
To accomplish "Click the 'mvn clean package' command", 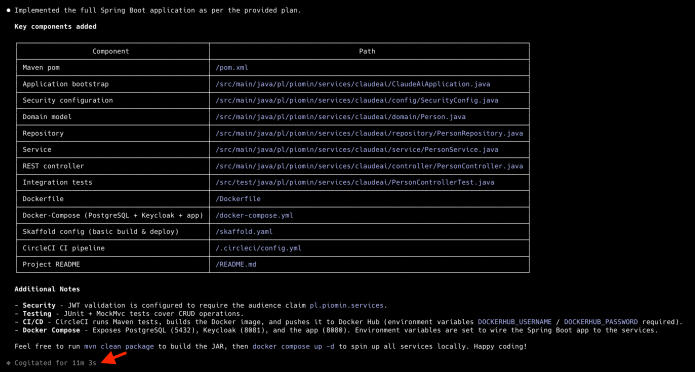I will tap(119, 346).
